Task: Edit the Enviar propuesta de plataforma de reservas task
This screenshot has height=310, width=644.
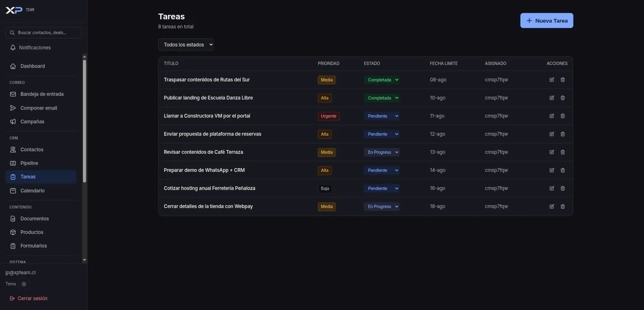Action: [552, 134]
